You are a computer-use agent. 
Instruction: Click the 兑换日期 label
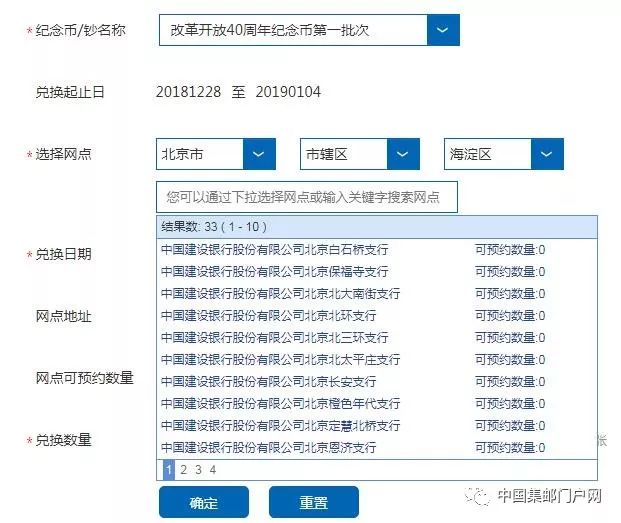click(63, 254)
